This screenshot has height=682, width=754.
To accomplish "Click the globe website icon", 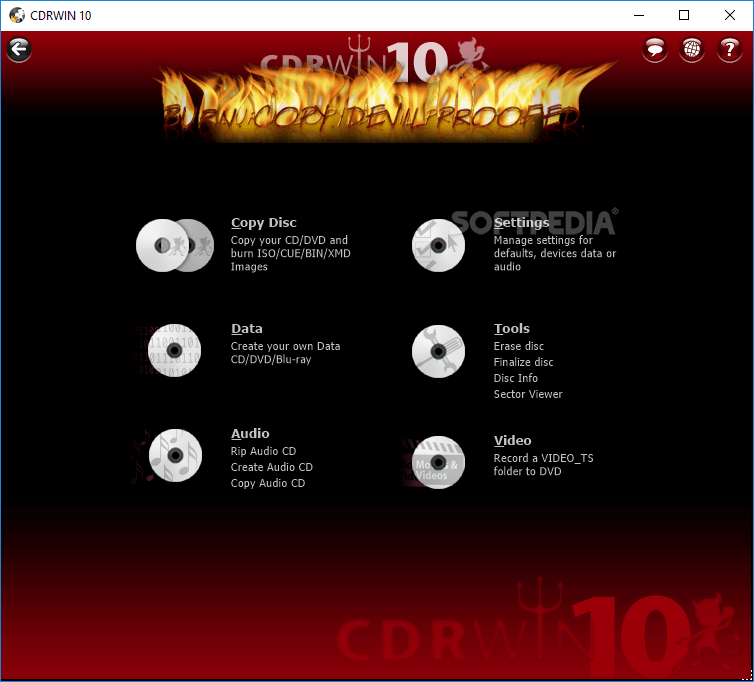I will 692,49.
